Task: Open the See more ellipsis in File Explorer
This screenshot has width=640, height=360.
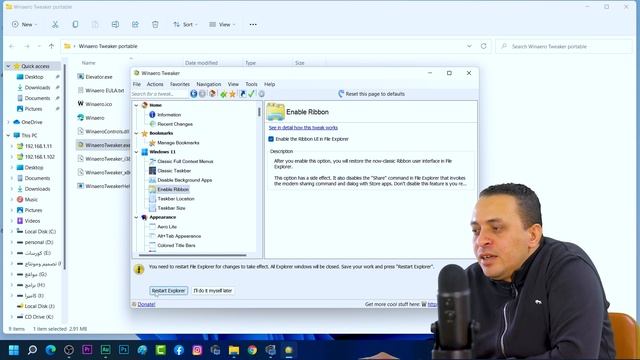Action: click(x=253, y=24)
